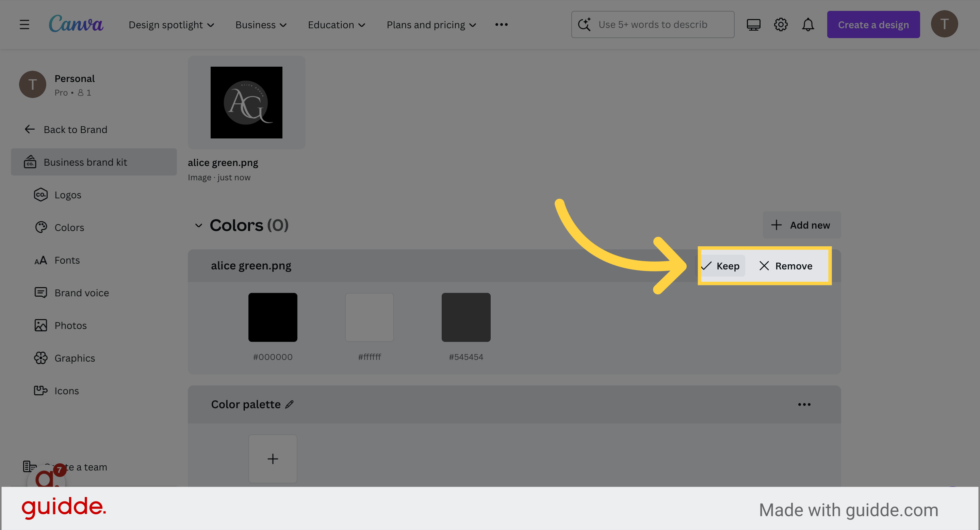Viewport: 980px width, 530px height.
Task: Expand the Design spotlight dropdown
Action: 171,24
